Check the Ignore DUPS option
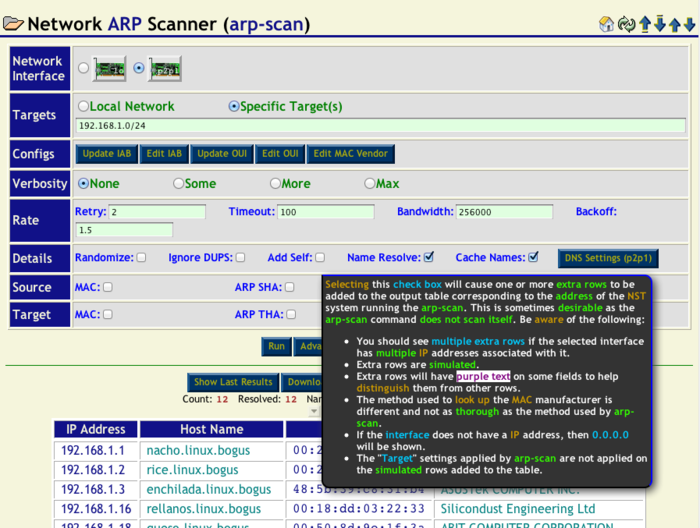700x528 pixels. click(x=240, y=257)
